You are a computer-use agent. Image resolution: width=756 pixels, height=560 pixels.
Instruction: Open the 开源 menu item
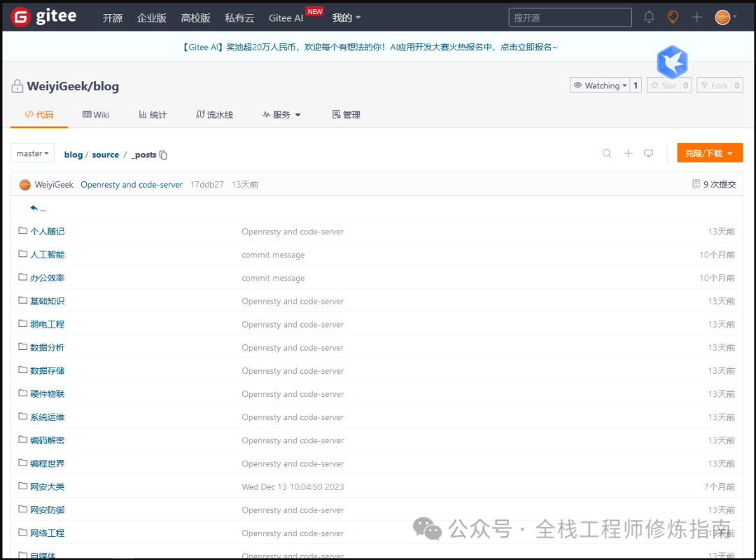point(112,17)
